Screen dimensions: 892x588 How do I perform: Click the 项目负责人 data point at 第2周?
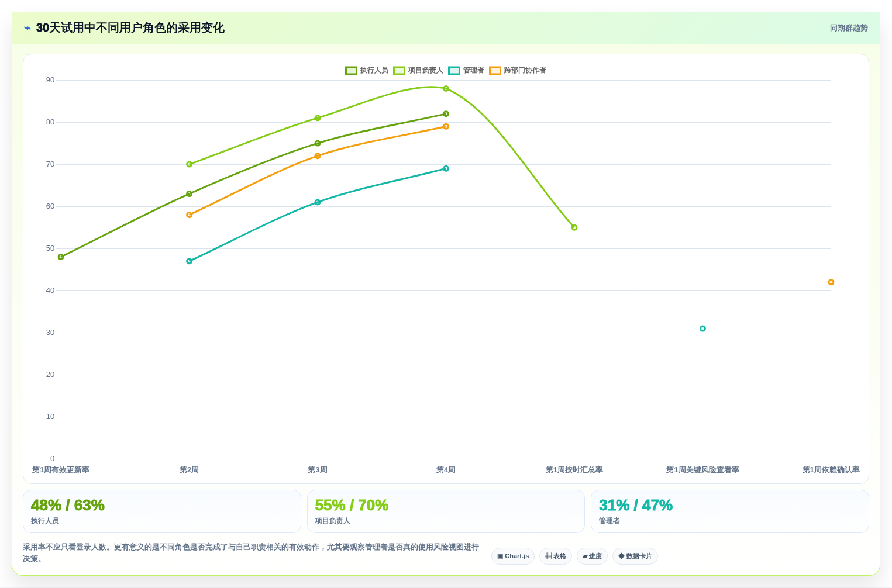(x=189, y=164)
